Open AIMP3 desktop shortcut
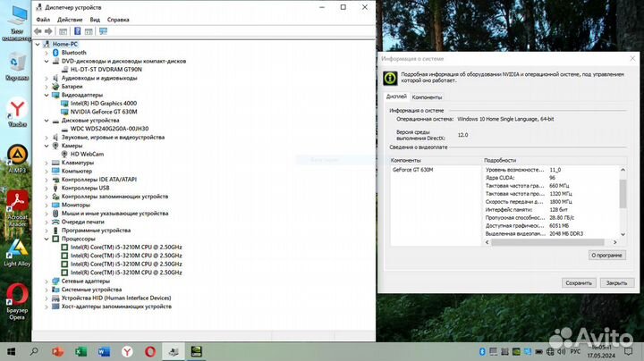This screenshot has height=361, width=644. pyautogui.click(x=17, y=159)
